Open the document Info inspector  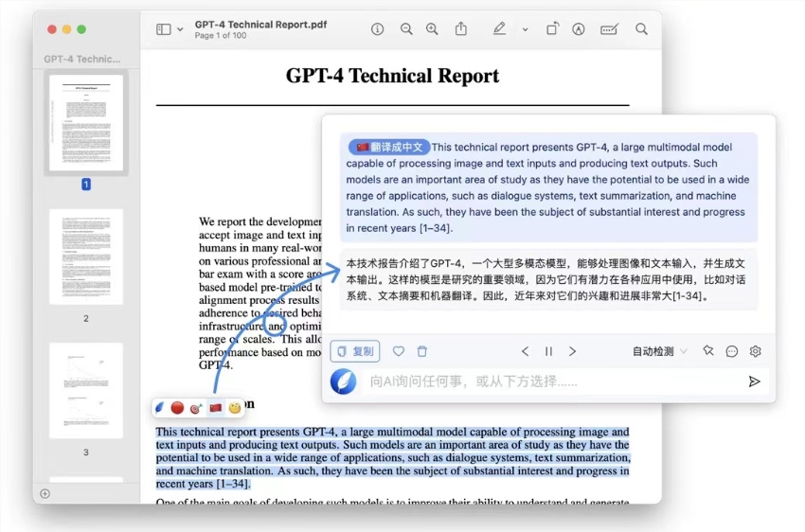tap(377, 29)
